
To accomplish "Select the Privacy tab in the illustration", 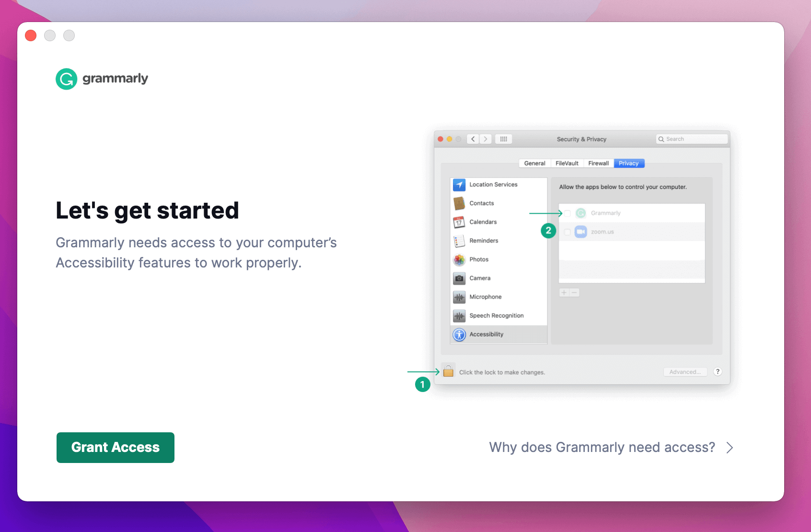I will (628, 163).
